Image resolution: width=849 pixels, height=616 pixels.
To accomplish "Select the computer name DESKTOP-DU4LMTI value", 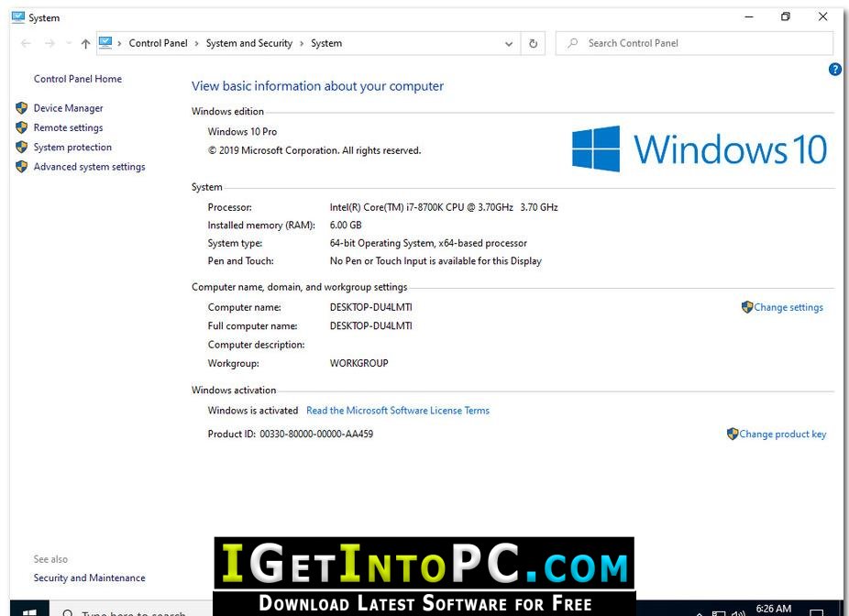I will pos(371,307).
